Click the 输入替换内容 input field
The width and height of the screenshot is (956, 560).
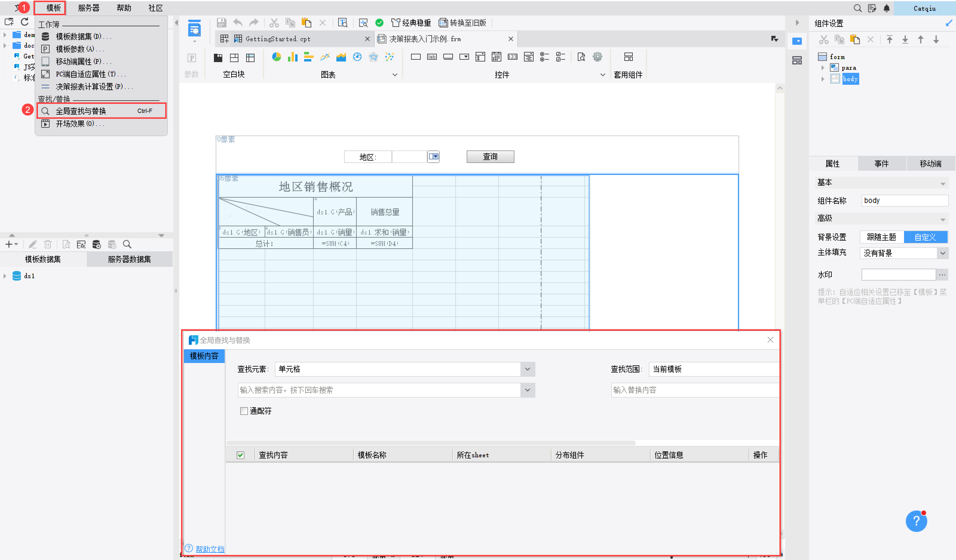coord(694,390)
